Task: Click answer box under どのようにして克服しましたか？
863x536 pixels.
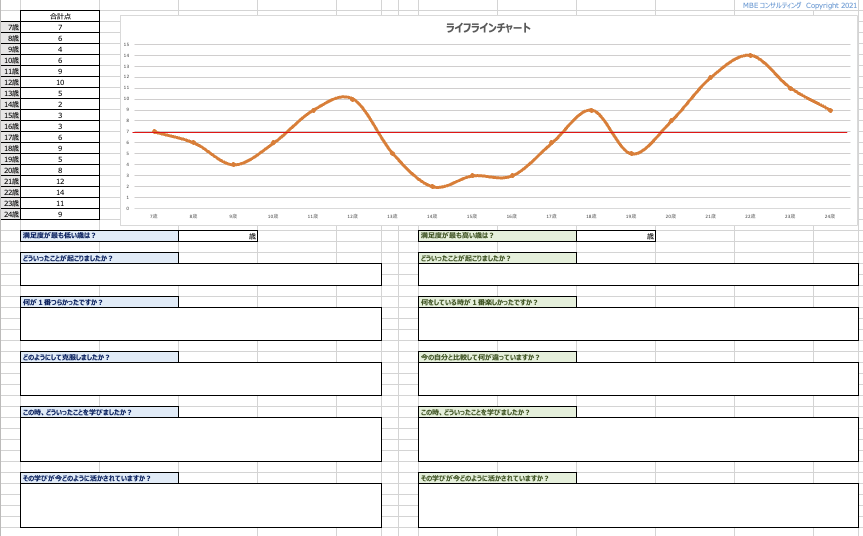Action: point(200,379)
